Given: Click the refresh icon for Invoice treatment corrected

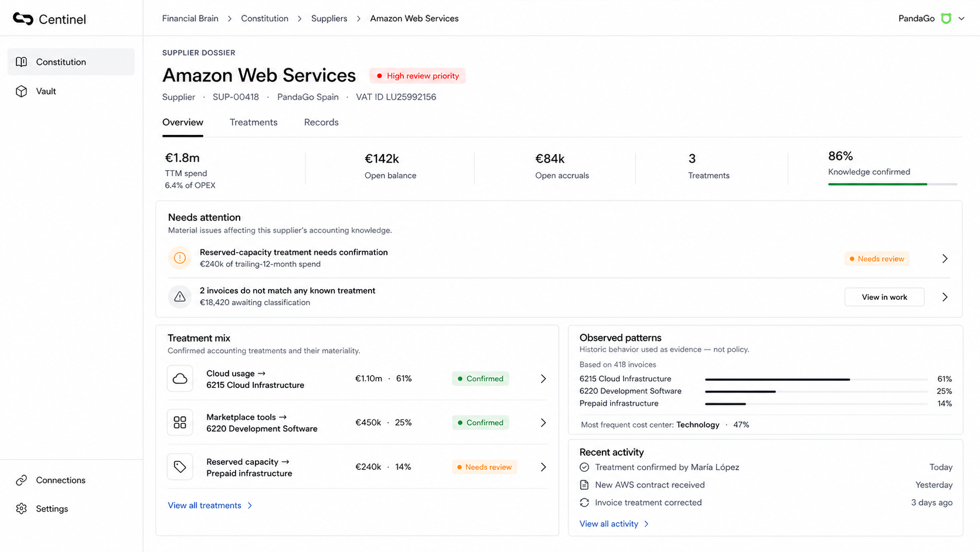Looking at the screenshot, I should coord(584,502).
